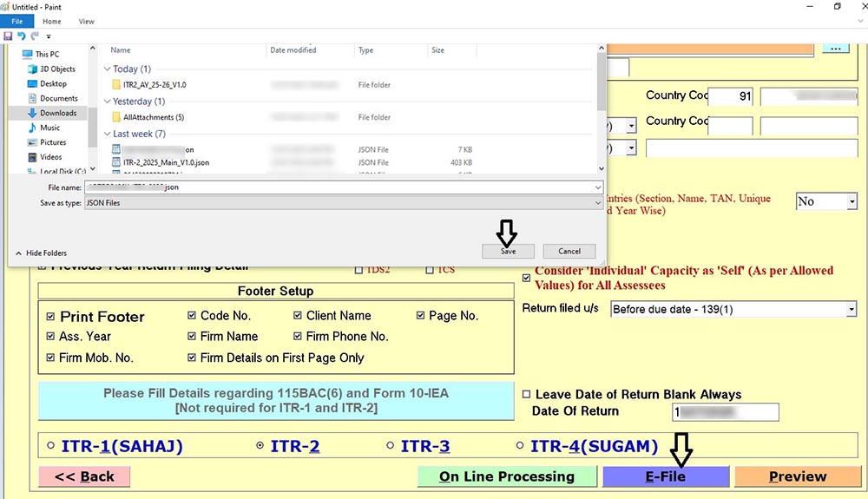The image size is (868, 499).
Task: Switch to the View ribbon tab
Action: coord(87,21)
